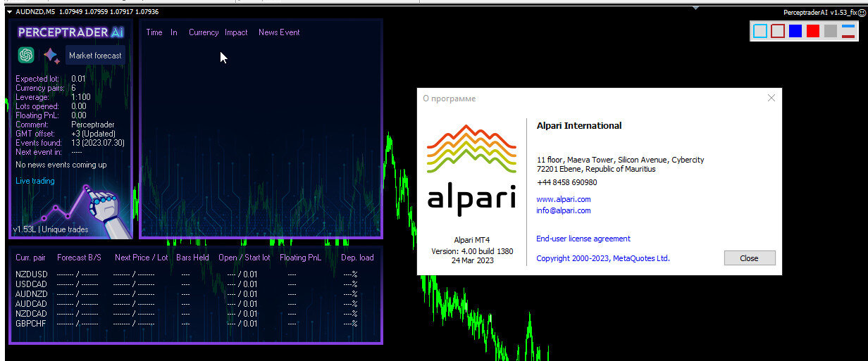
Task: Click the News Event column header
Action: tap(279, 32)
